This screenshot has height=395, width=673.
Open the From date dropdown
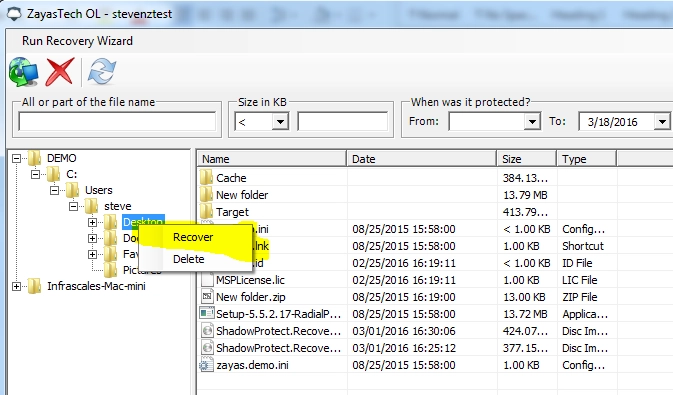(532, 122)
